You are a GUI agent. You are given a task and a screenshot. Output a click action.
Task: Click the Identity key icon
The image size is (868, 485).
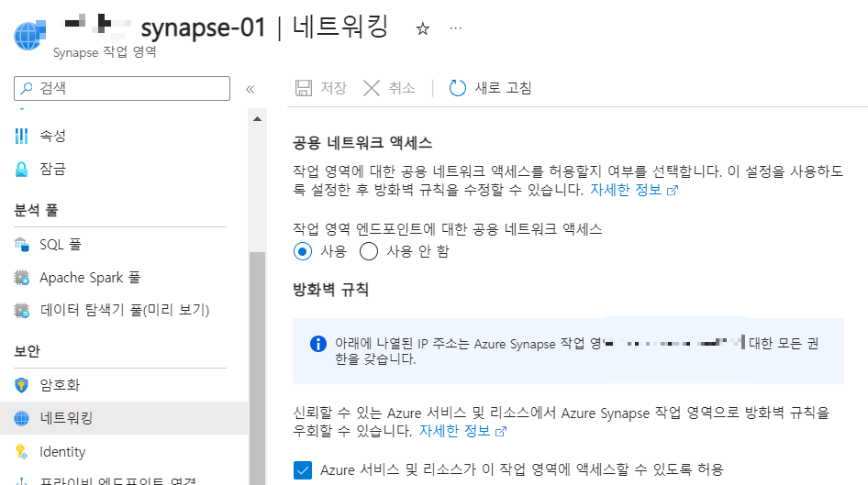click(22, 452)
